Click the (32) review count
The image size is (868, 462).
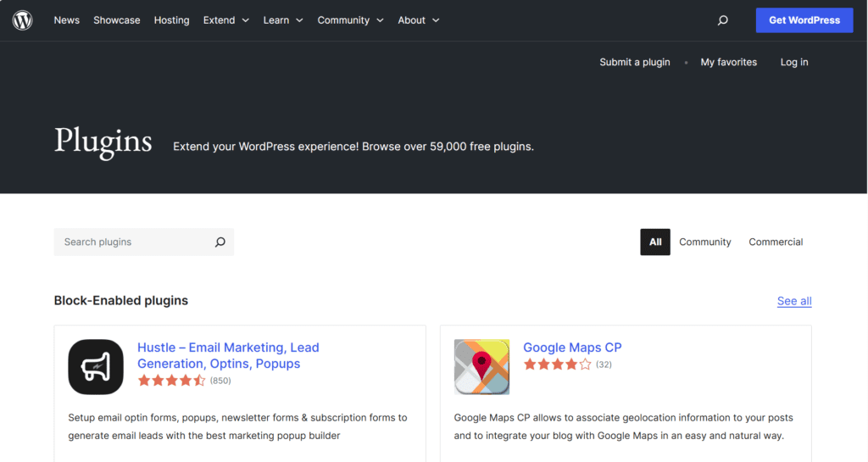pos(604,365)
